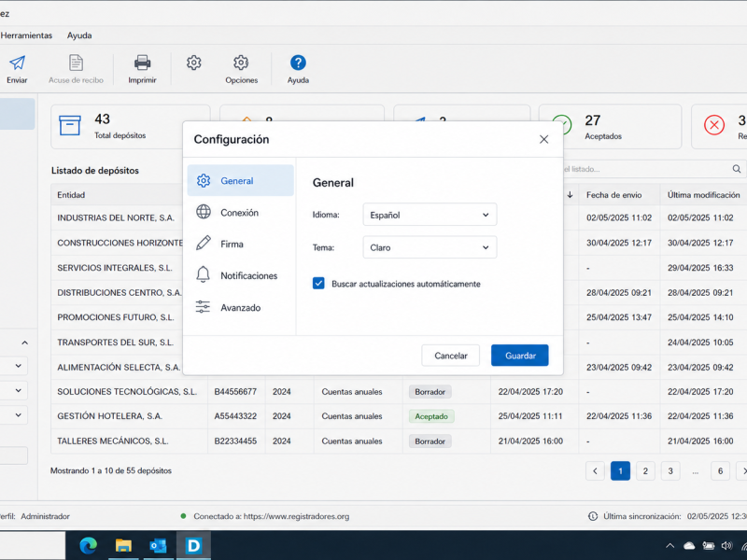Click the red rejected X circle icon
The height and width of the screenshot is (560, 747).
pyautogui.click(x=714, y=125)
